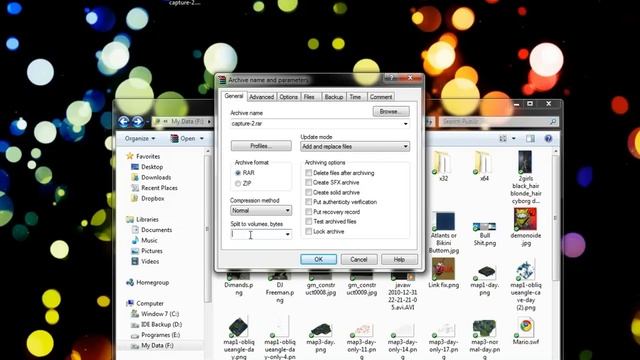The width and height of the screenshot is (640, 360).
Task: Click the Cancel button
Action: point(359,259)
